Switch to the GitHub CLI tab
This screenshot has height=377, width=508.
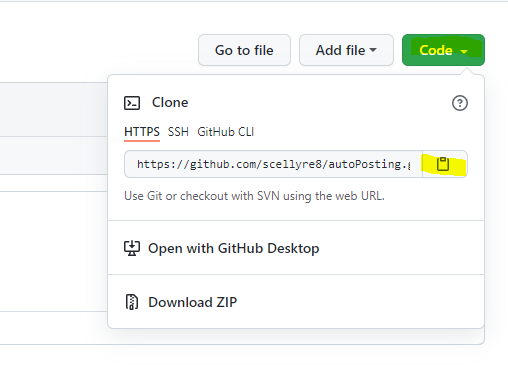point(226,132)
